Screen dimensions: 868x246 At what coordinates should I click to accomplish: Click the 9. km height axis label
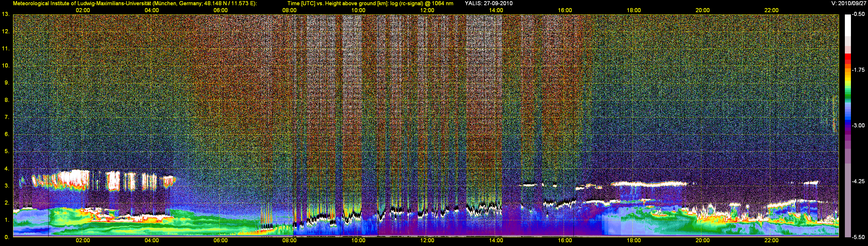pyautogui.click(x=7, y=82)
